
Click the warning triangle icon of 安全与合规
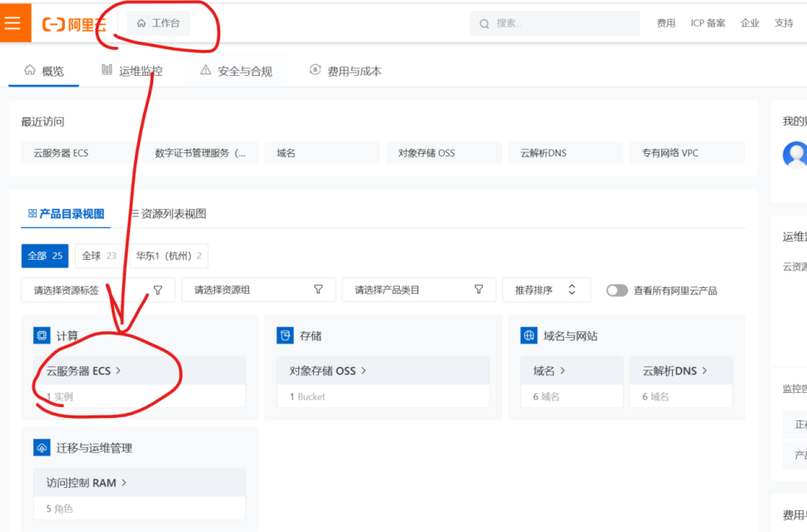tap(206, 70)
